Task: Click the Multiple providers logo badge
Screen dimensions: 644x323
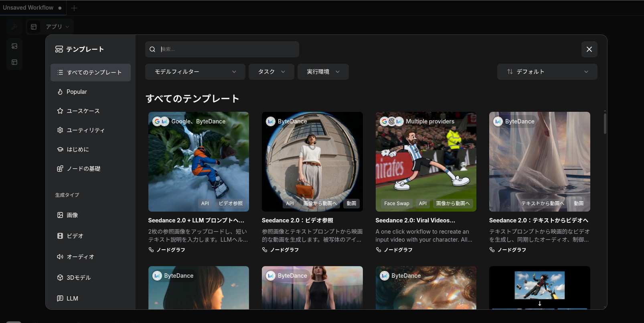Action: click(x=392, y=121)
